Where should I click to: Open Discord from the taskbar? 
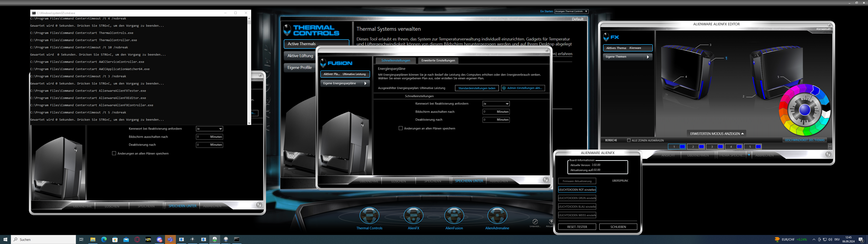pyautogui.click(x=159, y=239)
